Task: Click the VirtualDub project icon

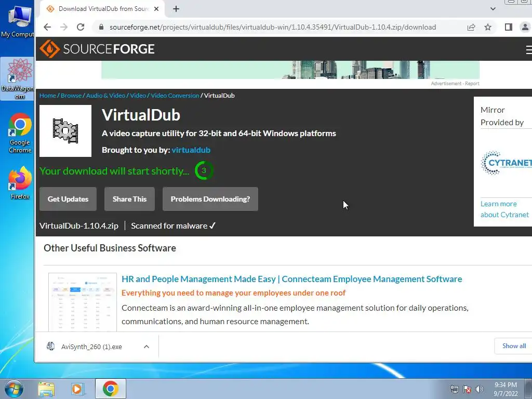Action: pos(65,131)
